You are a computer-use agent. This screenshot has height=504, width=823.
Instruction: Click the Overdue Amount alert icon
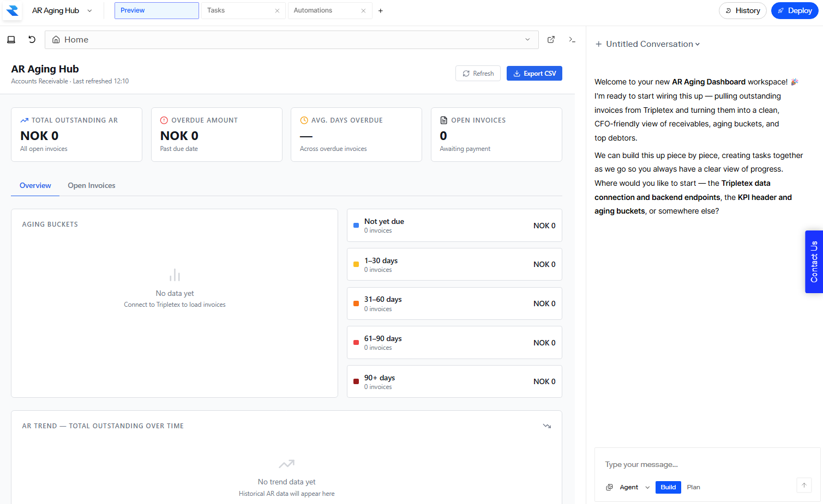(164, 120)
